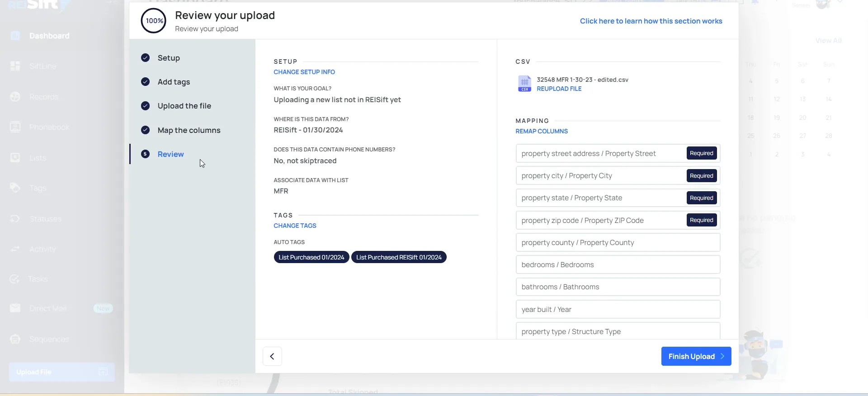Open Statuses from the sidebar

tap(45, 219)
